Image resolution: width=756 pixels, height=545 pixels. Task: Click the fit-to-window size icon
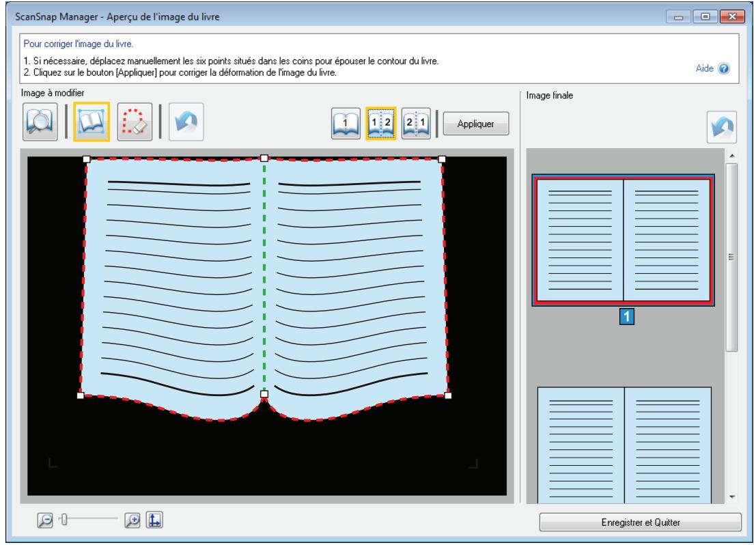click(x=154, y=520)
